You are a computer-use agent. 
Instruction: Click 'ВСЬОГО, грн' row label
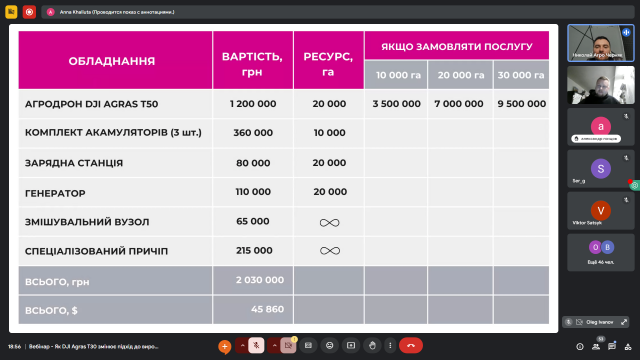tap(57, 282)
